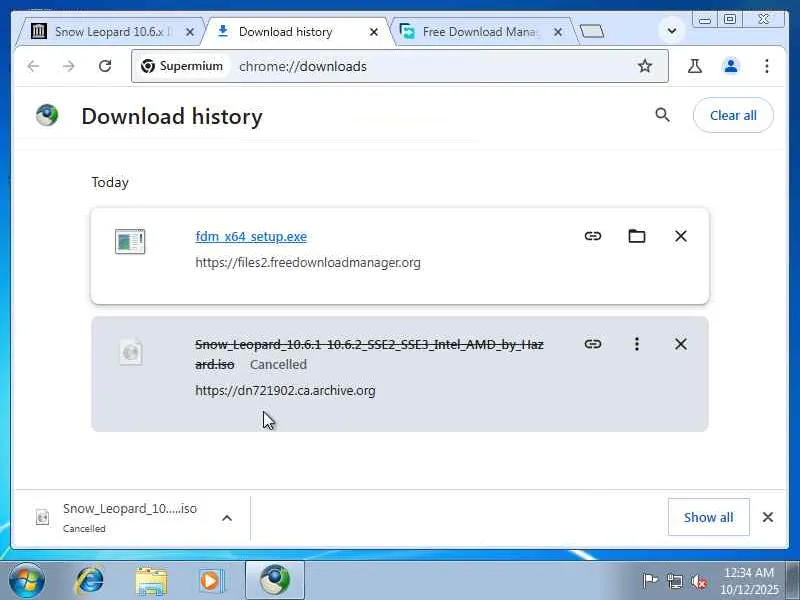This screenshot has height=600, width=800.
Task: Remove fdm_x64_setup.exe from the list
Action: coord(681,236)
